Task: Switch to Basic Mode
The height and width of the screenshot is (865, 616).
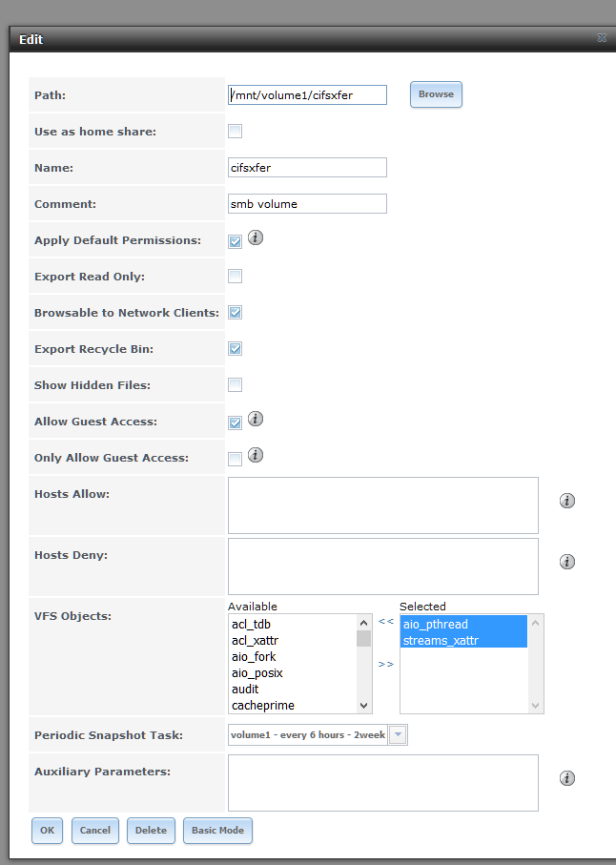Action: point(217,831)
